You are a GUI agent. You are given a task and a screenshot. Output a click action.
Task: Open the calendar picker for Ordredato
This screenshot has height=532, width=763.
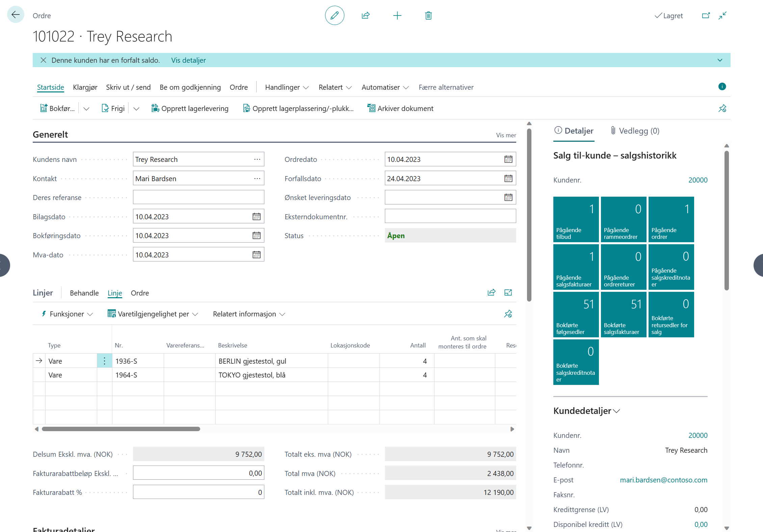click(x=508, y=159)
